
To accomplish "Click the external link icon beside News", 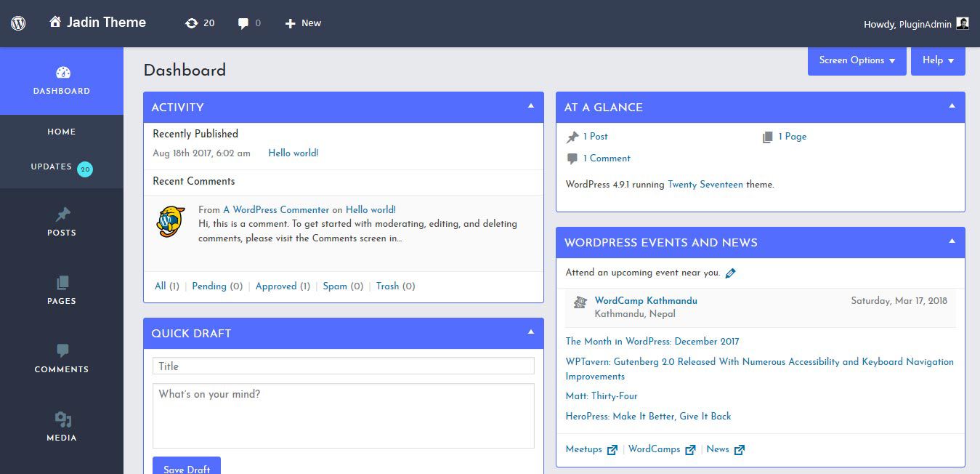I will (x=740, y=450).
